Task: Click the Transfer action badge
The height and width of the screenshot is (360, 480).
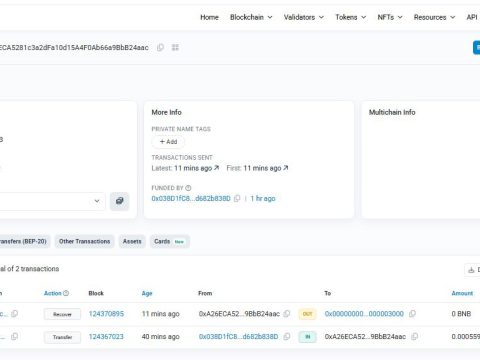Action: pos(62,337)
